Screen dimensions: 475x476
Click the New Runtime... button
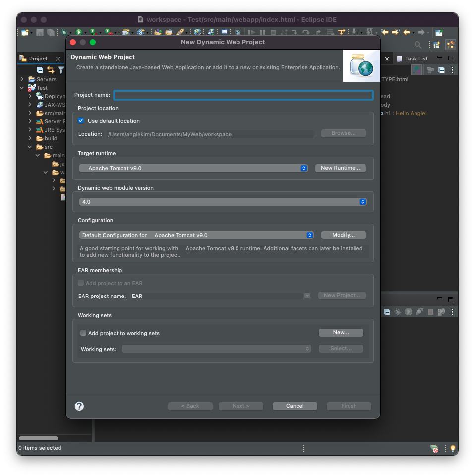tap(340, 168)
